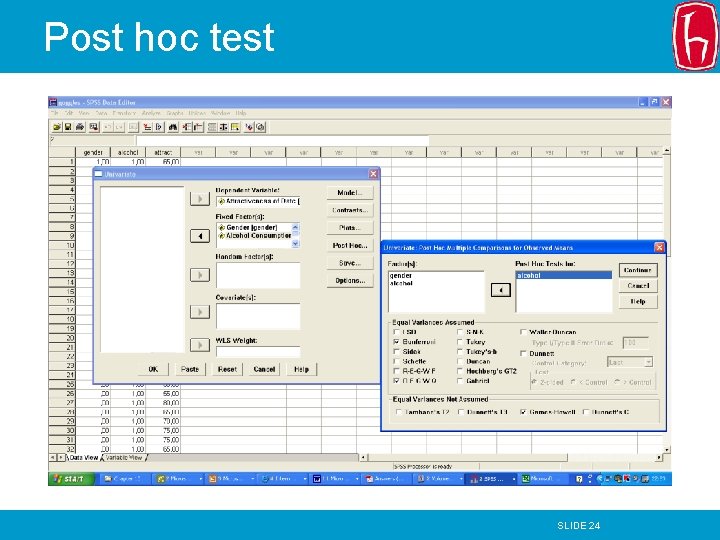Open the File menu
The width and height of the screenshot is (720, 540).
pyautogui.click(x=55, y=113)
